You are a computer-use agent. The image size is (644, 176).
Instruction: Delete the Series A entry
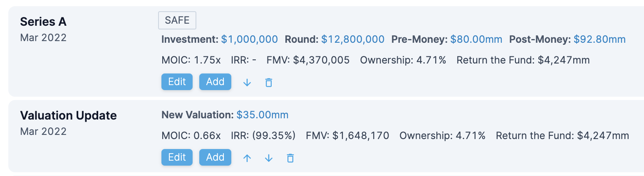(269, 82)
